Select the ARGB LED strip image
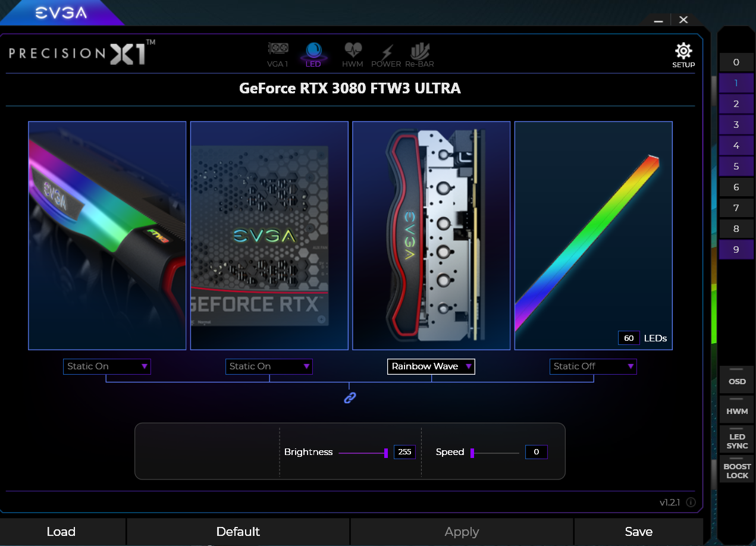Screen dimensions: 756x546 click(593, 236)
